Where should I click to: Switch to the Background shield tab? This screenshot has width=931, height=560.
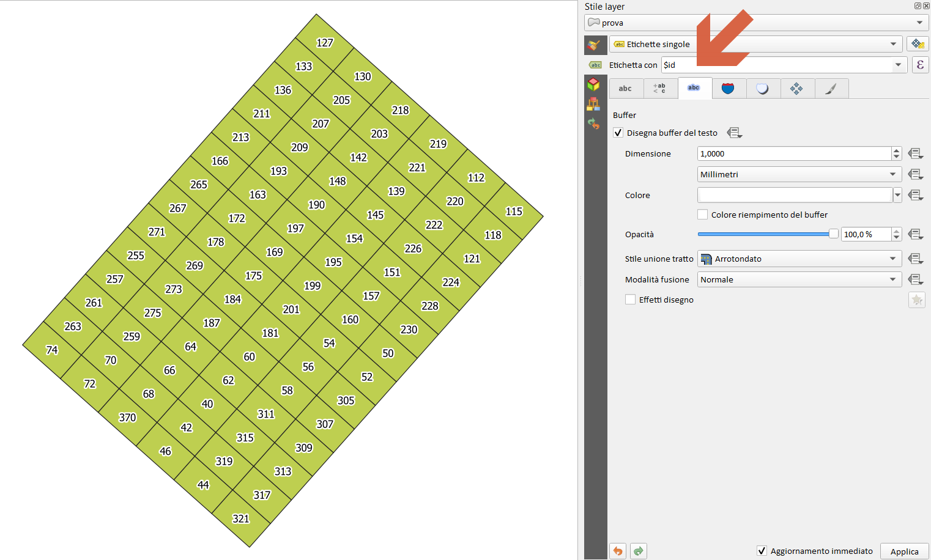pyautogui.click(x=728, y=89)
